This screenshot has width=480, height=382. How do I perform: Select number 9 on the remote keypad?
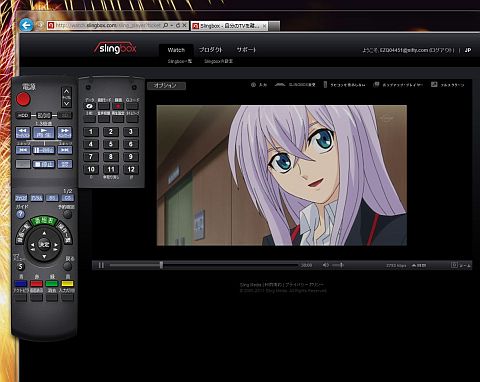pyautogui.click(x=131, y=157)
